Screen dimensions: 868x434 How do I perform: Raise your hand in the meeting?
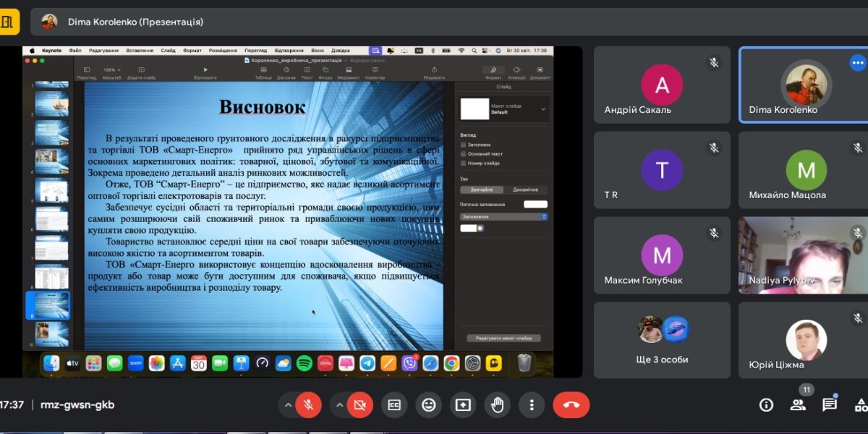coord(498,405)
